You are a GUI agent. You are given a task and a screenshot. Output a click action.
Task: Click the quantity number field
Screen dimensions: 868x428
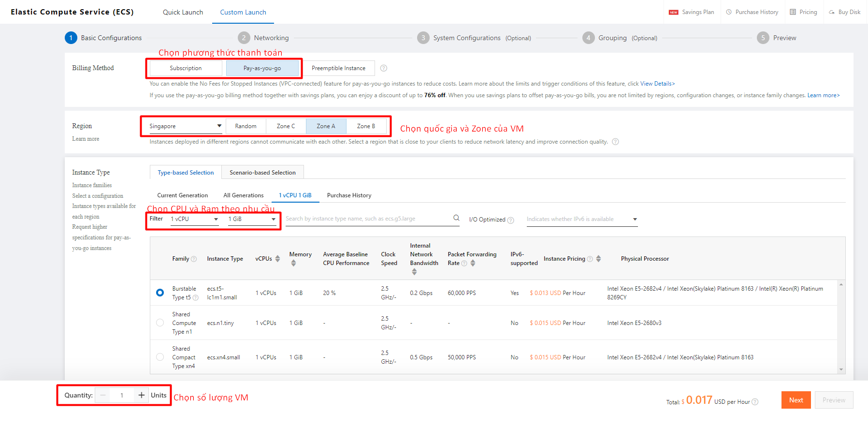pos(122,395)
